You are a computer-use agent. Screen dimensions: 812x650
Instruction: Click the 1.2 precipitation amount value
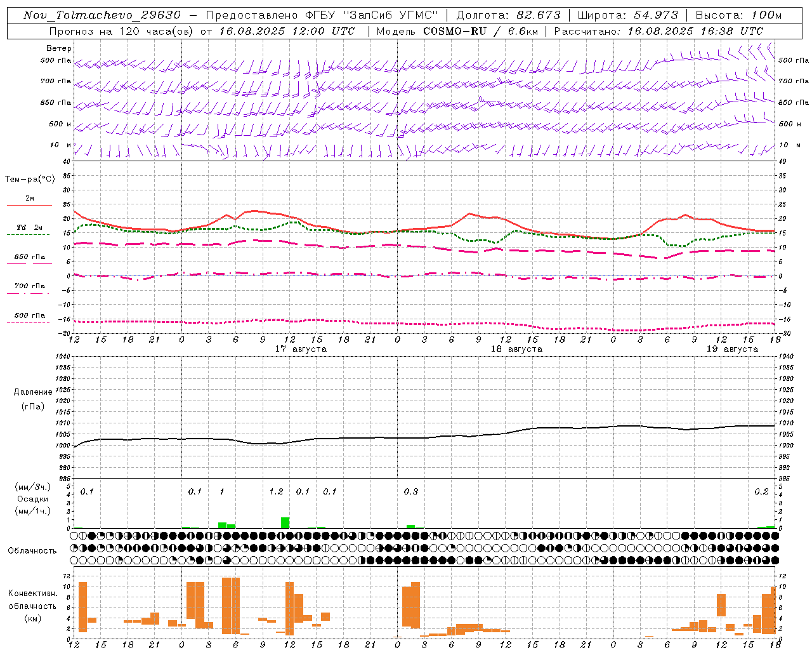[x=276, y=492]
